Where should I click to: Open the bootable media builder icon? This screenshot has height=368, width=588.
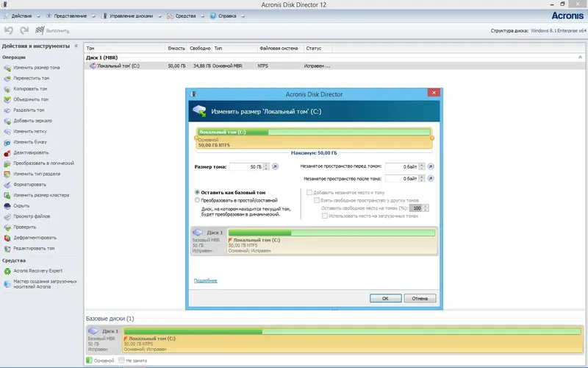tap(7, 284)
